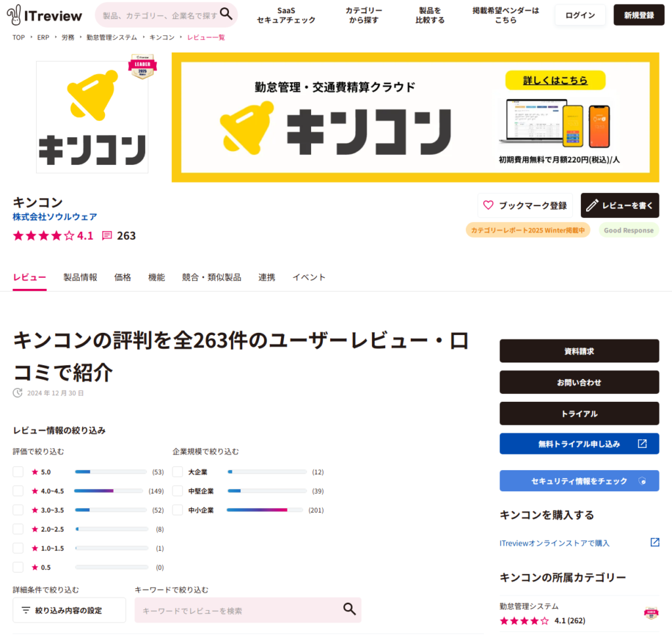
Task: Click the セキュリティ情報をチェック button
Action: (x=579, y=481)
